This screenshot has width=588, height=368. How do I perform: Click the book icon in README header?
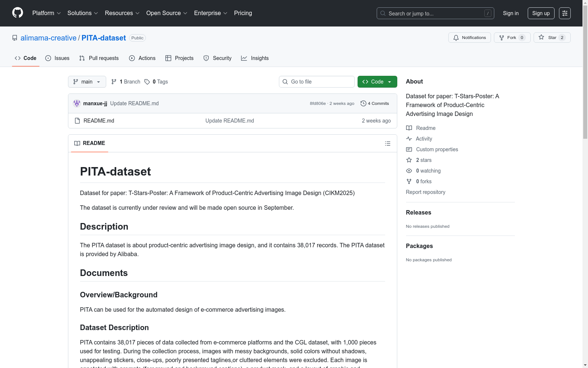(x=77, y=143)
